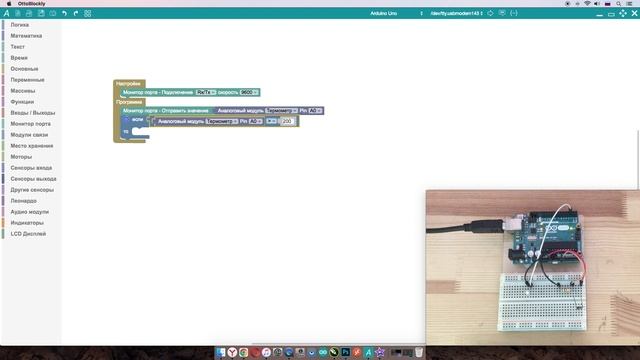Open Термометр dropdown in the если condition

tap(222, 121)
